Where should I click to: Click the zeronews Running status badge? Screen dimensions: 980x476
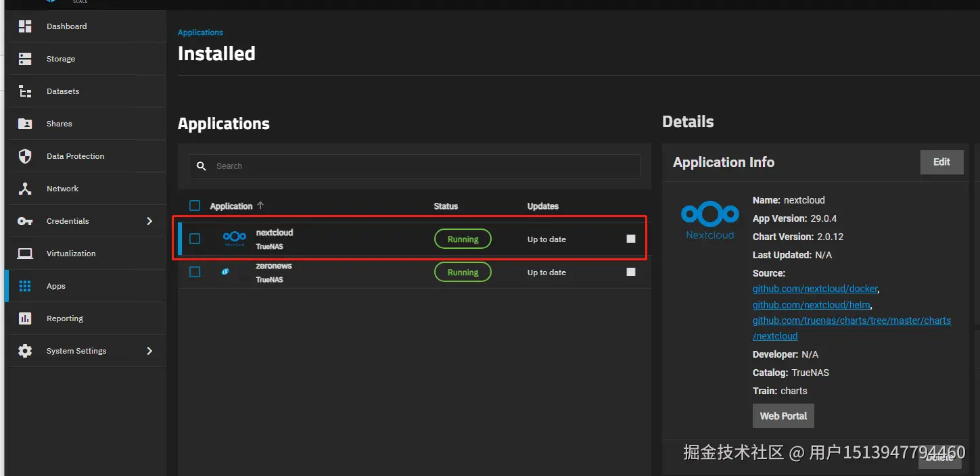463,272
